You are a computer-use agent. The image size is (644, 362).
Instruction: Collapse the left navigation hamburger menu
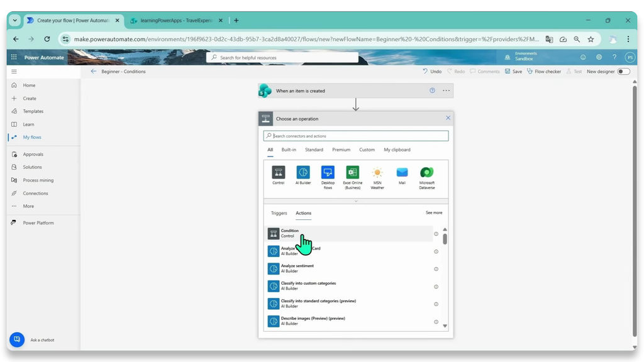point(14,72)
